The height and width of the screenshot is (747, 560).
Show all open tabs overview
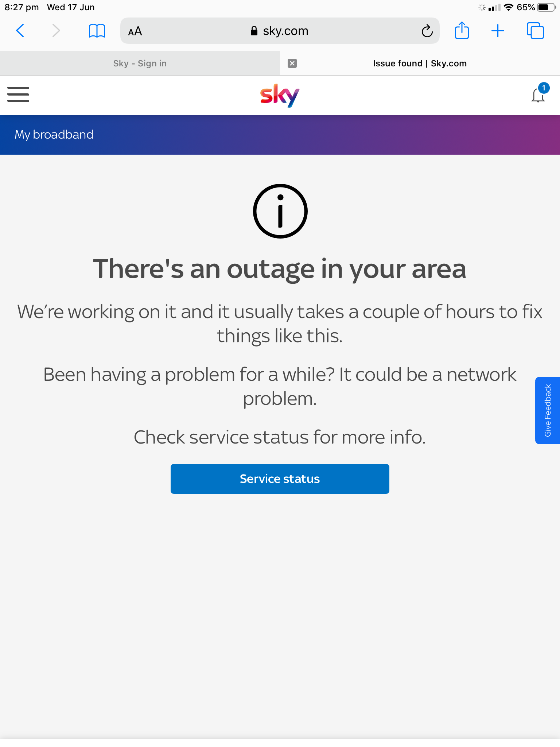tap(535, 31)
